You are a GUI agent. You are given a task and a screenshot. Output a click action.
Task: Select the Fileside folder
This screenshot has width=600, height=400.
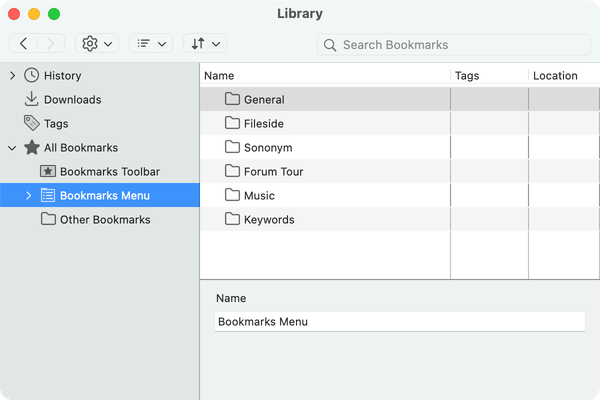coord(264,124)
